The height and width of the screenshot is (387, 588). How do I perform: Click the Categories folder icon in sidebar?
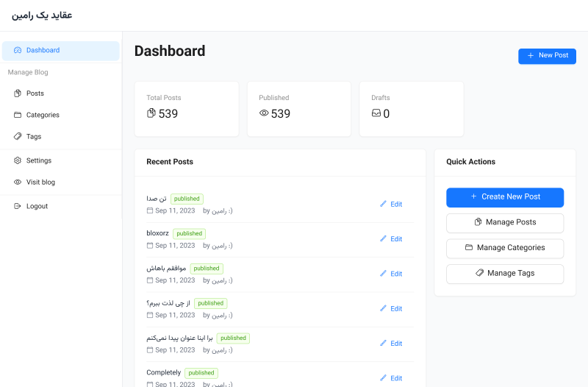coord(18,115)
